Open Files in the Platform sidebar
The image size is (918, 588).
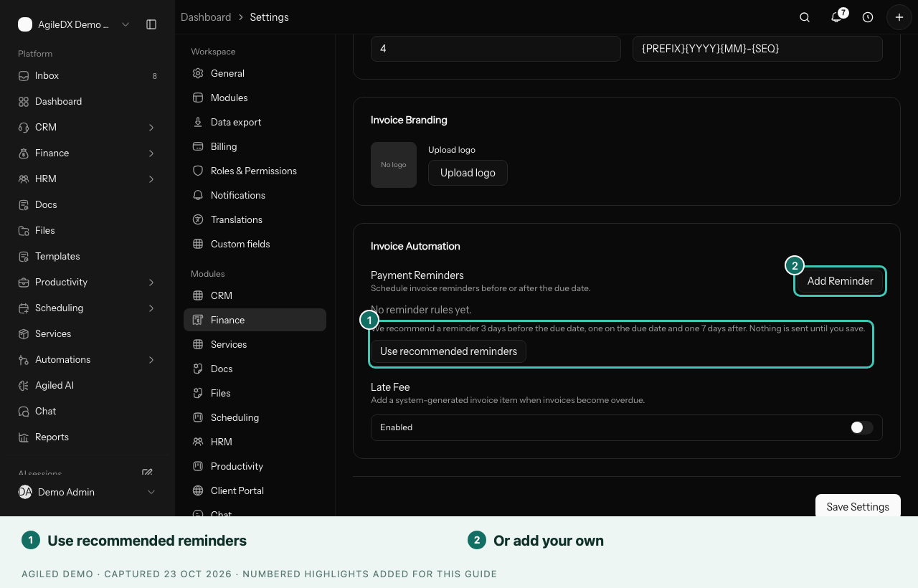(x=87, y=230)
